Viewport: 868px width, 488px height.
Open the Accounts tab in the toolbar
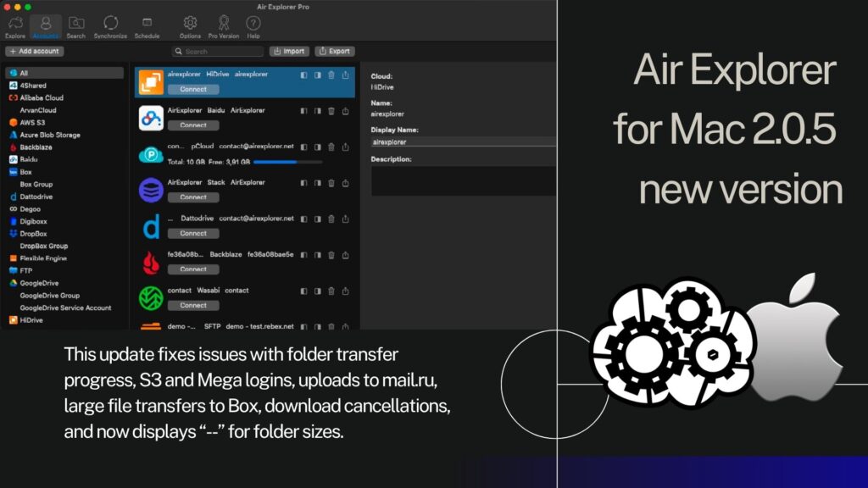pyautogui.click(x=46, y=25)
